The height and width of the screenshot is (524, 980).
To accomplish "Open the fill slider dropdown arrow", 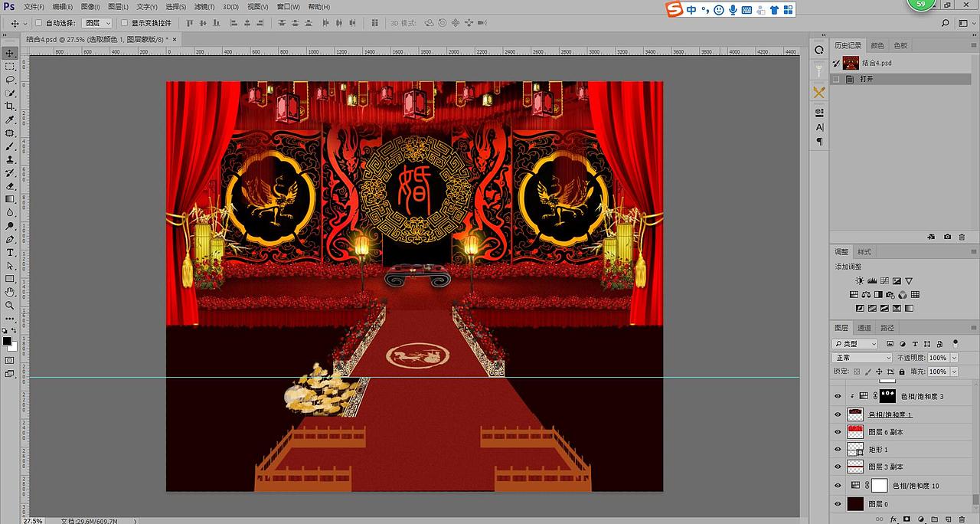I will coord(954,372).
